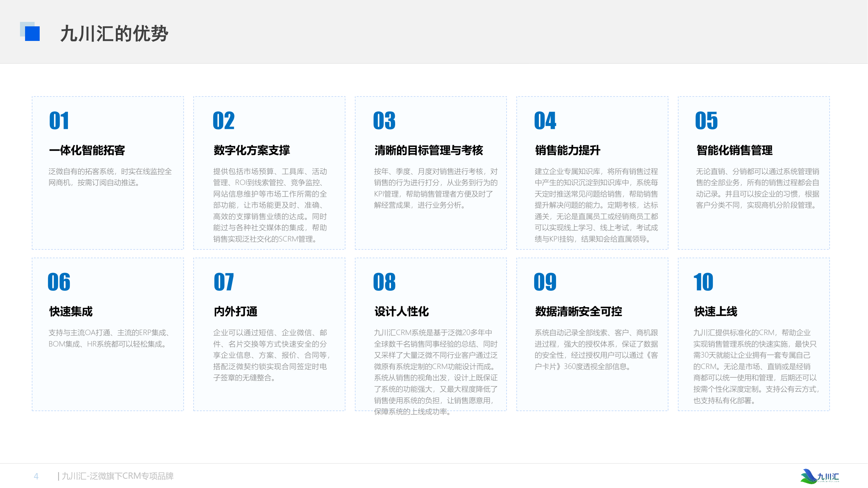The image size is (868, 488).
Task: Click the paragraph starting 泛微自有的拓客系统
Action: (110, 177)
